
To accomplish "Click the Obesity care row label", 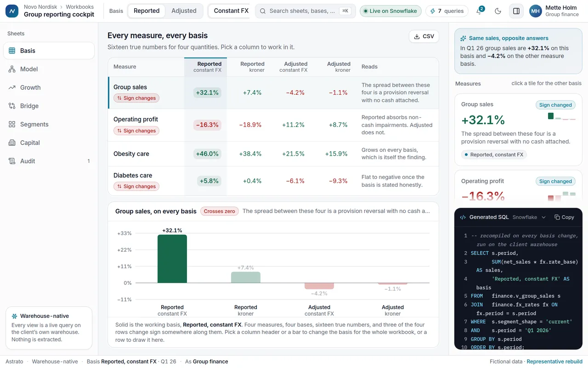I will coord(131,154).
